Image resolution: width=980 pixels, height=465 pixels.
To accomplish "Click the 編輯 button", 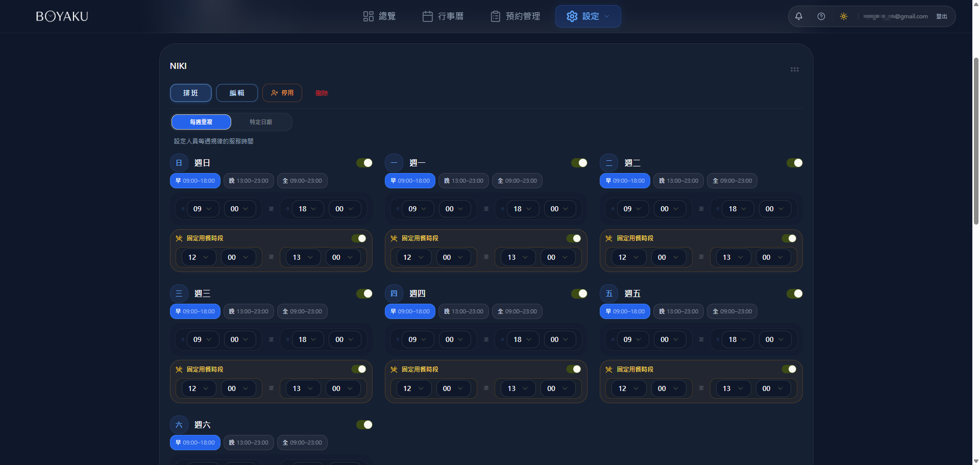I will point(237,93).
